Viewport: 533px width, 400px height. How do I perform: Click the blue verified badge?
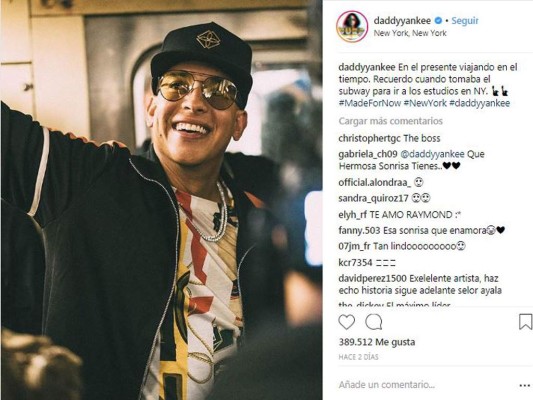pos(439,21)
